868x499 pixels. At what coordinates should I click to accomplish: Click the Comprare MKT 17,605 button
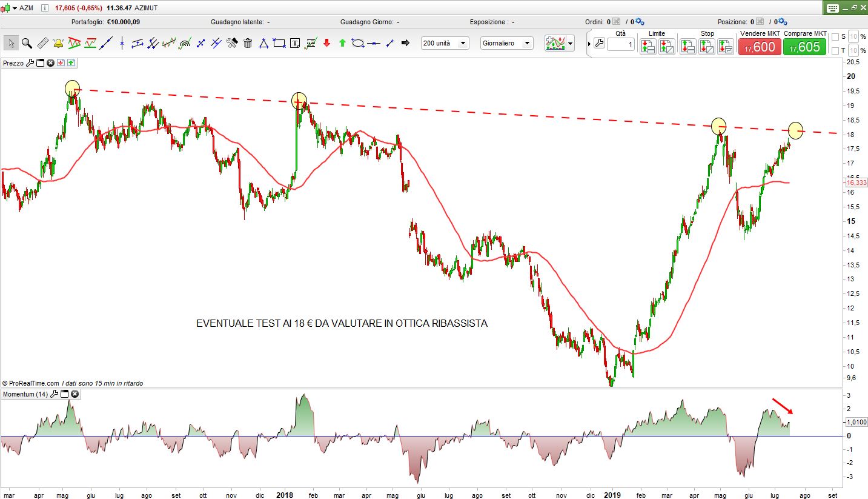coord(804,47)
